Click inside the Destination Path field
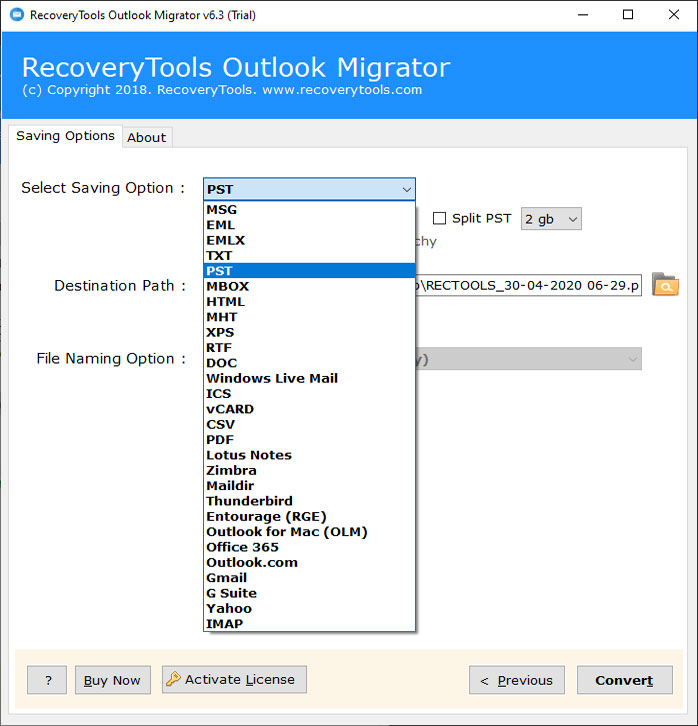 529,285
